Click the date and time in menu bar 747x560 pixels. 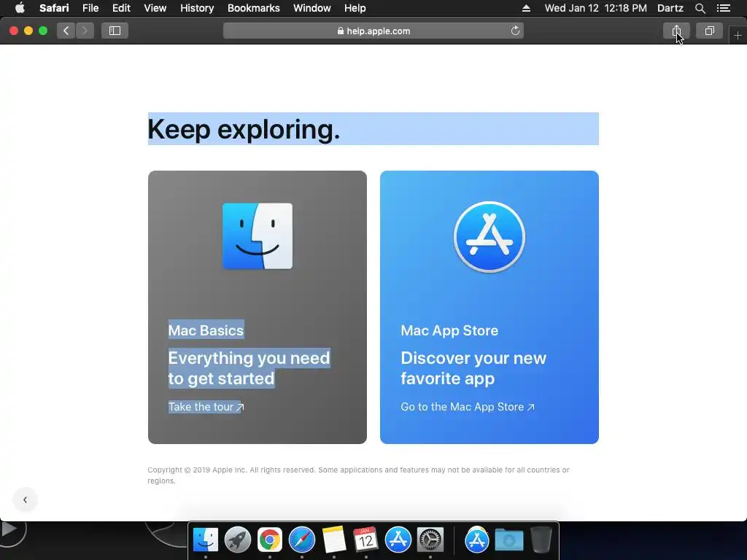pyautogui.click(x=595, y=8)
